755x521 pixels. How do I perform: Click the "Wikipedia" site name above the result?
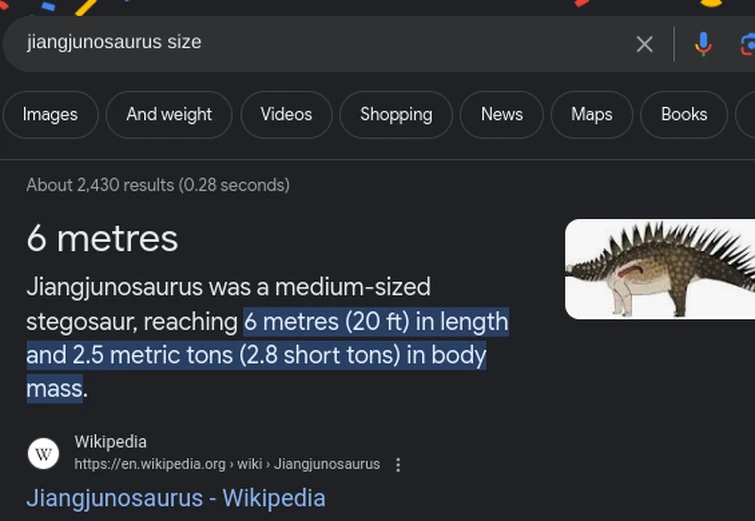click(x=111, y=442)
